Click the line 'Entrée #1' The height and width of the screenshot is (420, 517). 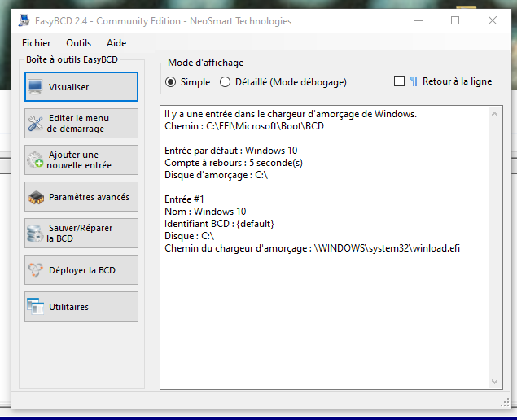point(184,199)
